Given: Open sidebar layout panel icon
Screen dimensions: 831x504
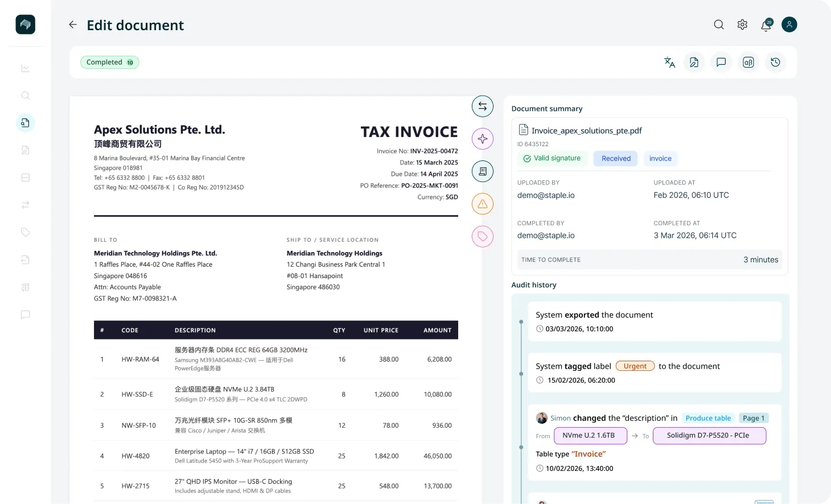Looking at the screenshot, I should (x=25, y=177).
